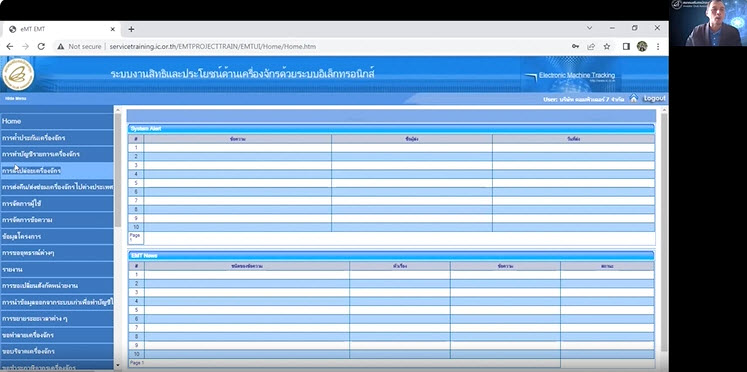Screen dimensions: 747x372
Task: Open the saved passwords key icon
Action: [x=575, y=47]
